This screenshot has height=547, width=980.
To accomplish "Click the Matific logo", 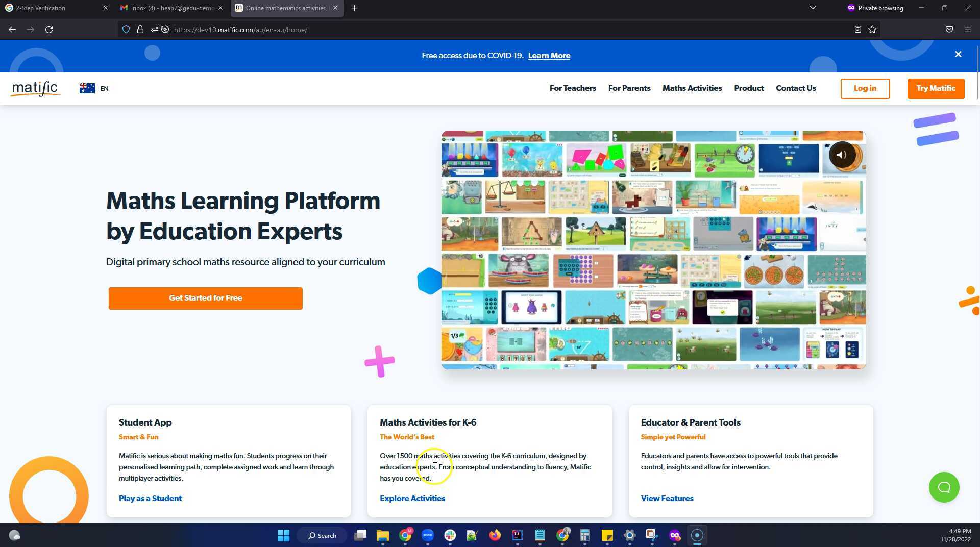I will (x=36, y=89).
